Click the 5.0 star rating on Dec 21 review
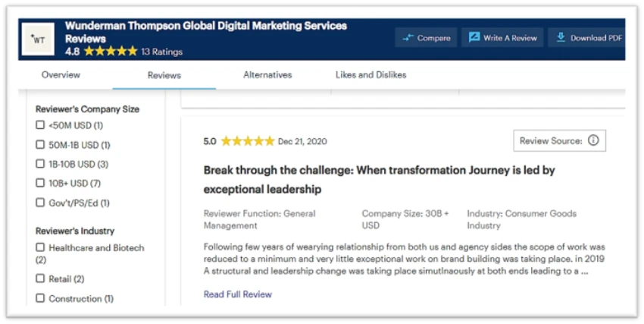This screenshot has height=324, width=644. coord(248,141)
